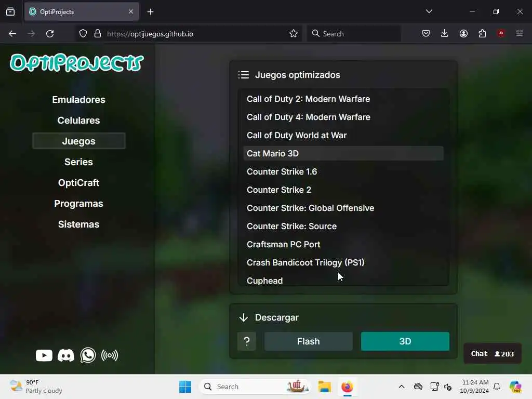This screenshot has height=399, width=532.
Task: Select Call of Duty 2: Modern Warfare
Action: (343, 99)
